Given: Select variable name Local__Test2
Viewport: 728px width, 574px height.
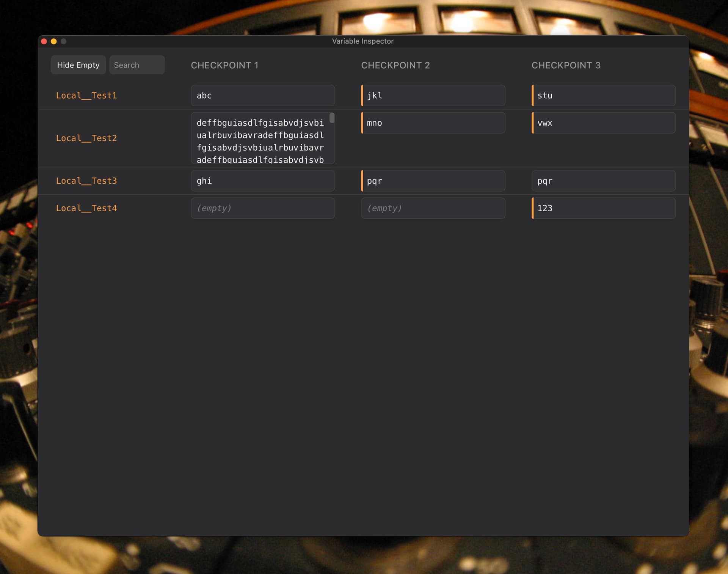Looking at the screenshot, I should coord(86,138).
